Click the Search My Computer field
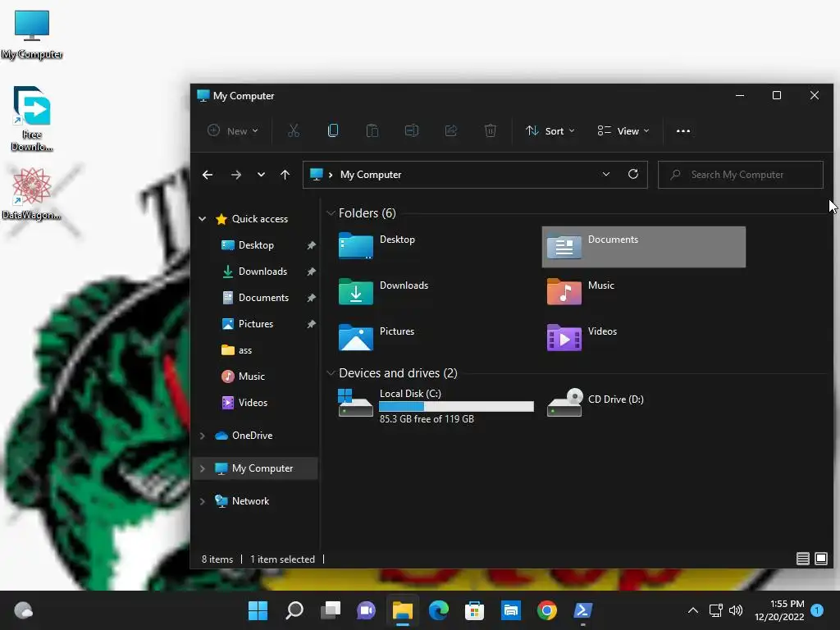 click(x=741, y=175)
